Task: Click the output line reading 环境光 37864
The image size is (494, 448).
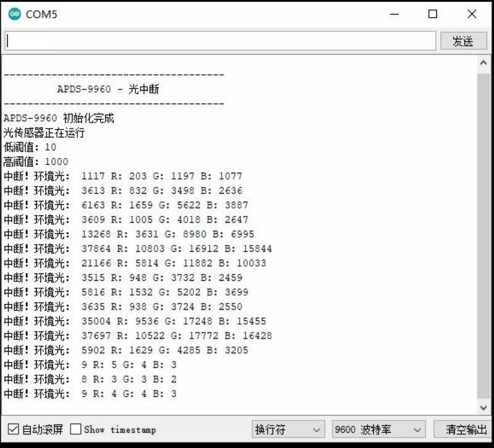Action: [x=137, y=248]
